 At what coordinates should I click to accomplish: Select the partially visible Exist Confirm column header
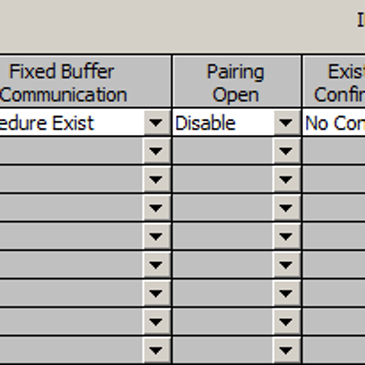[334, 82]
